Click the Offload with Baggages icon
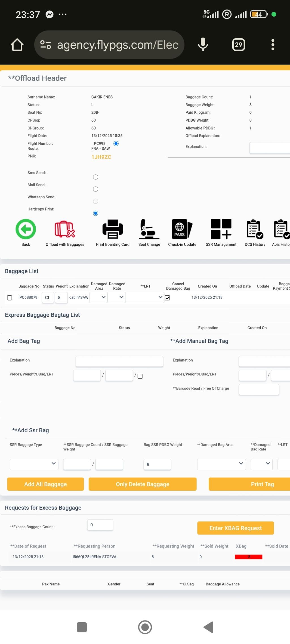Image resolution: width=290 pixels, height=644 pixels. coord(65,229)
